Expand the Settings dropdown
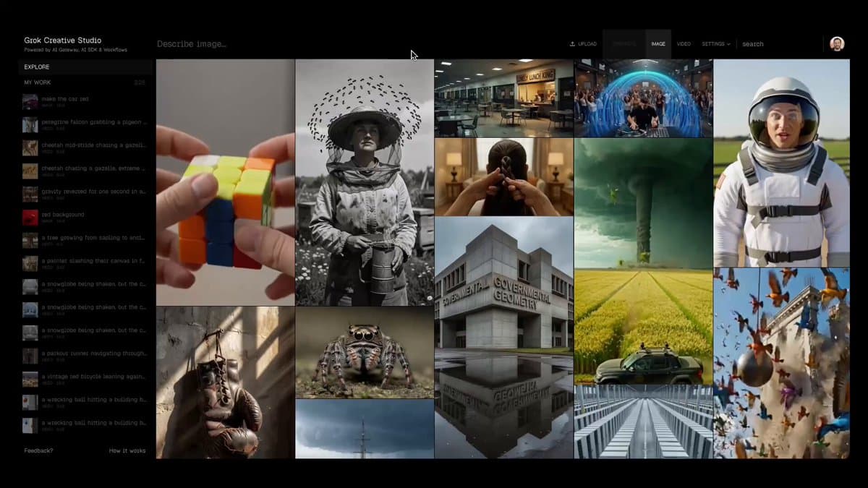This screenshot has height=488, width=868. 715,44
